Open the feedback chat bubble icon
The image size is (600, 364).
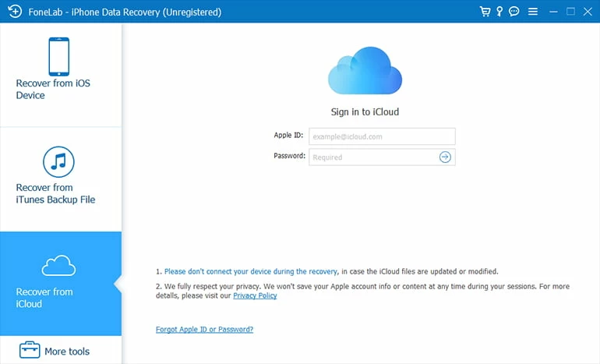[514, 12]
